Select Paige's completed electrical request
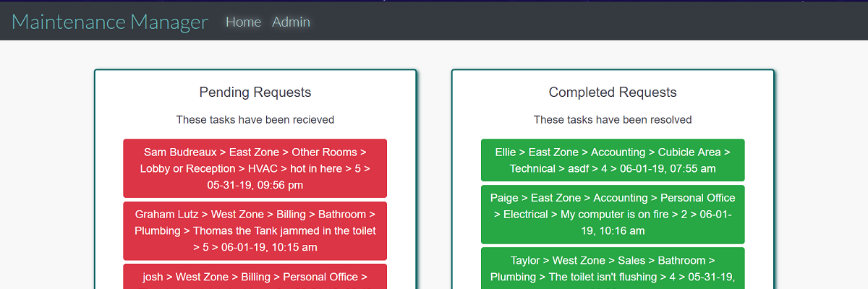This screenshot has width=868, height=289. (x=612, y=215)
